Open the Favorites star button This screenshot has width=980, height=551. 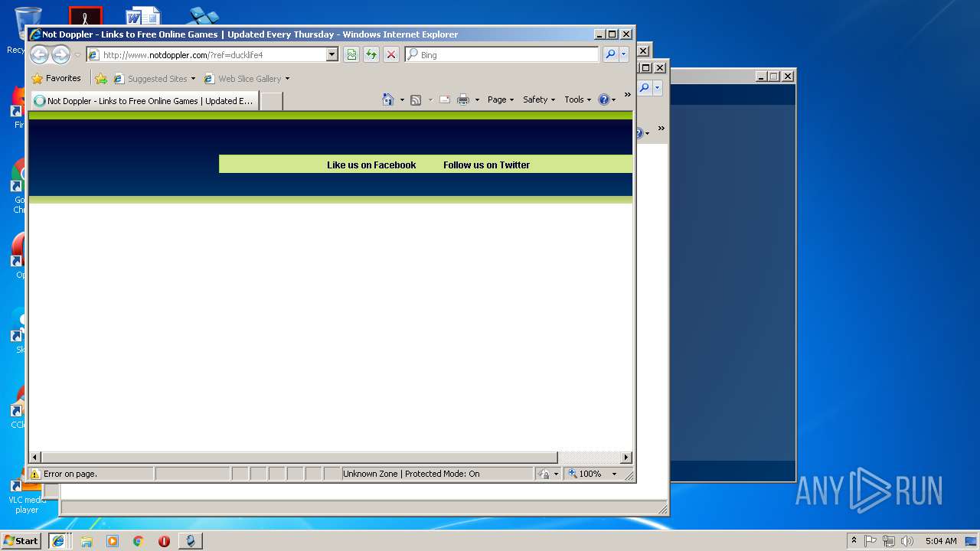(56, 78)
